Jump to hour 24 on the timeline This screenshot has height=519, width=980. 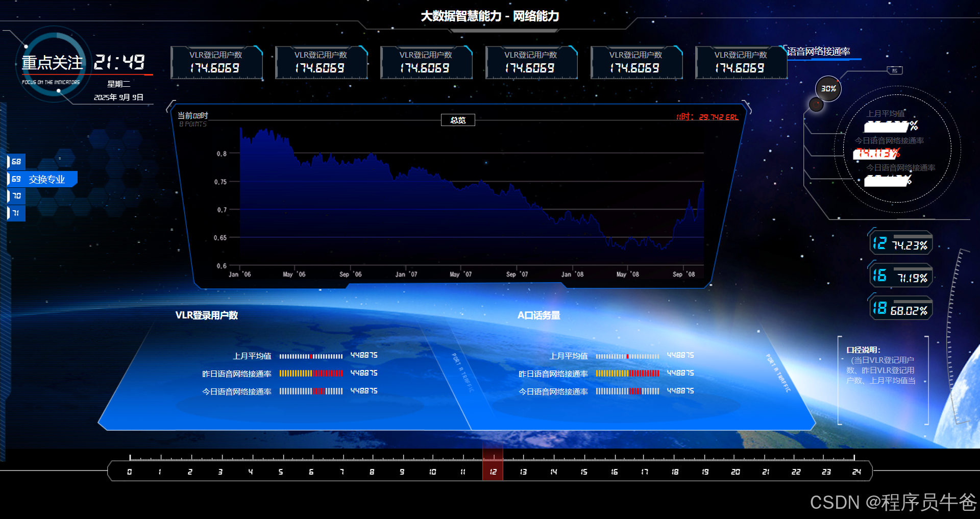coord(856,472)
